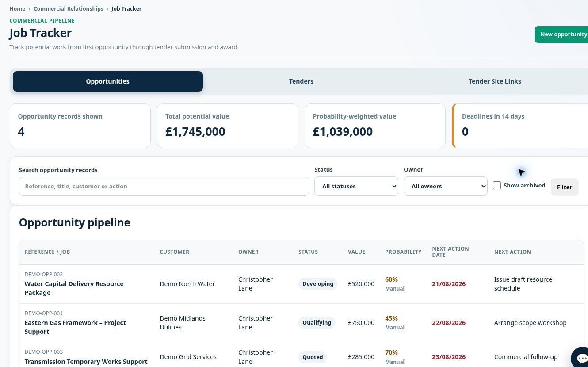The width and height of the screenshot is (588, 367).
Task: Select the DEMO-OPP-002 reference text
Action: tap(44, 274)
